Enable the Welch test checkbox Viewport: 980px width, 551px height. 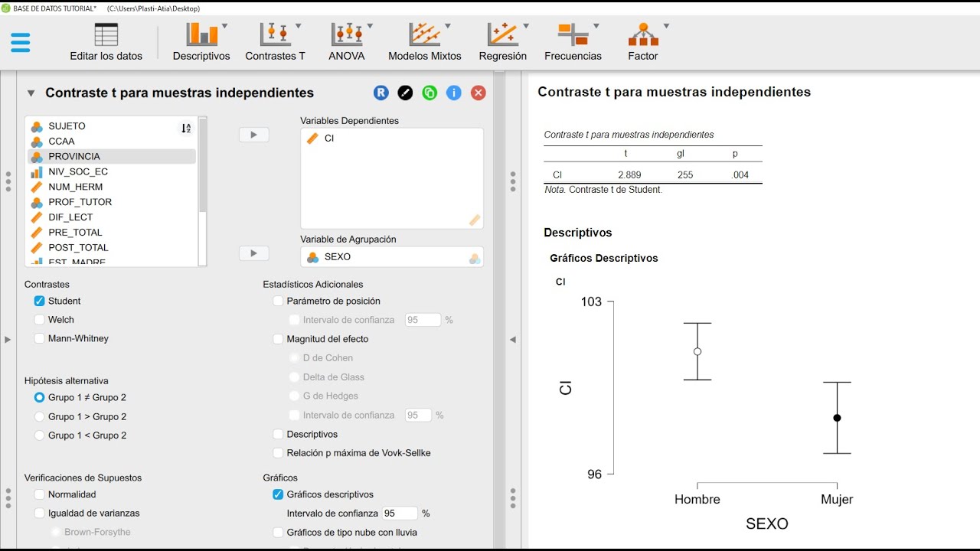click(x=39, y=320)
